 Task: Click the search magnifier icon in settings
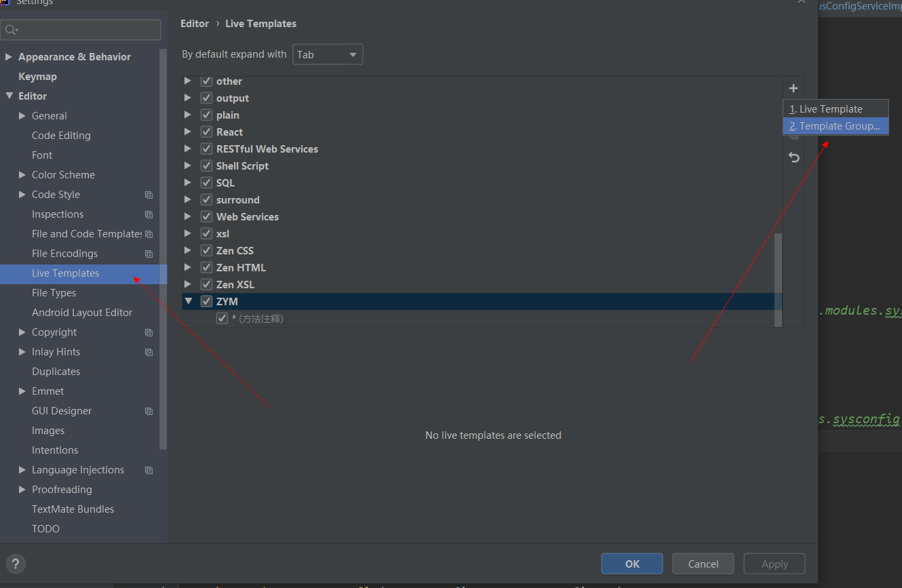point(11,30)
